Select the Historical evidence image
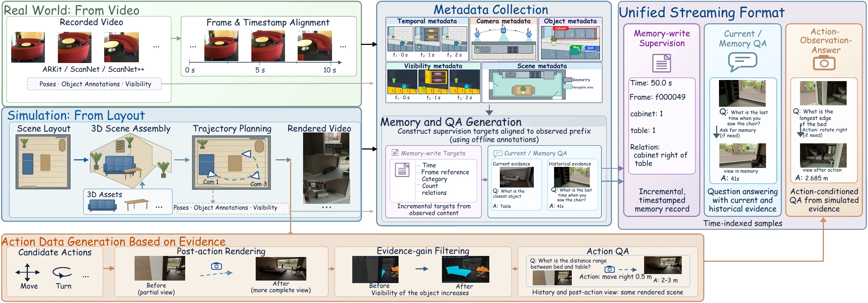This screenshot has height=303, width=868. (x=572, y=177)
